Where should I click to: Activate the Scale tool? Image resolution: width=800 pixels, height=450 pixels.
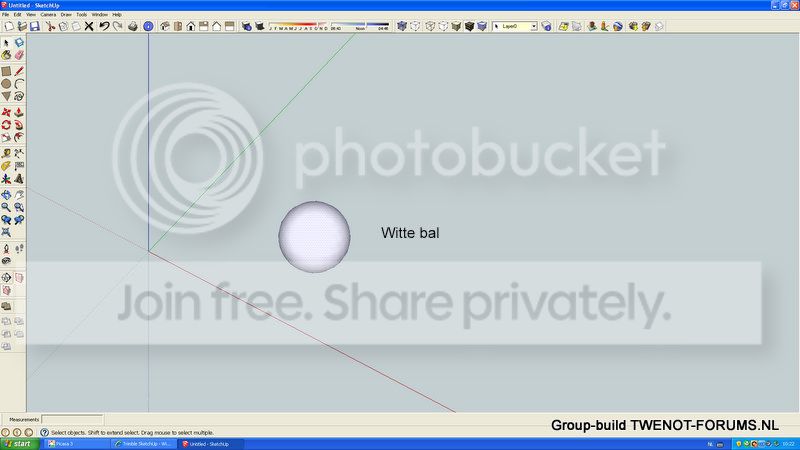[x=6, y=137]
